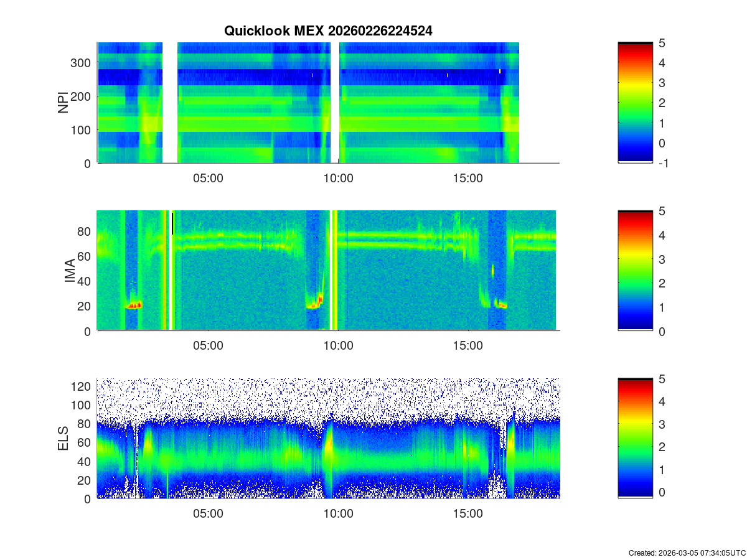Click the ELS panel colorbar
Image resolution: width=747 pixels, height=560 pixels.
tap(635, 439)
